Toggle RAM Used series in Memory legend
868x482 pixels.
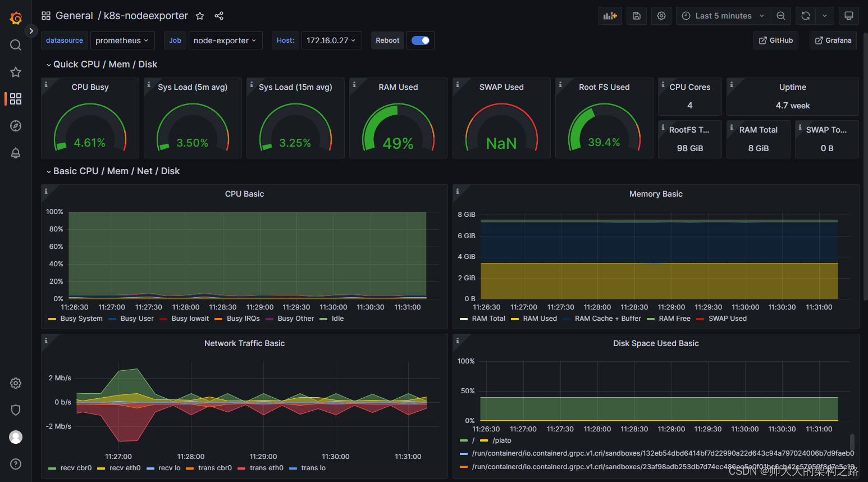click(x=540, y=319)
